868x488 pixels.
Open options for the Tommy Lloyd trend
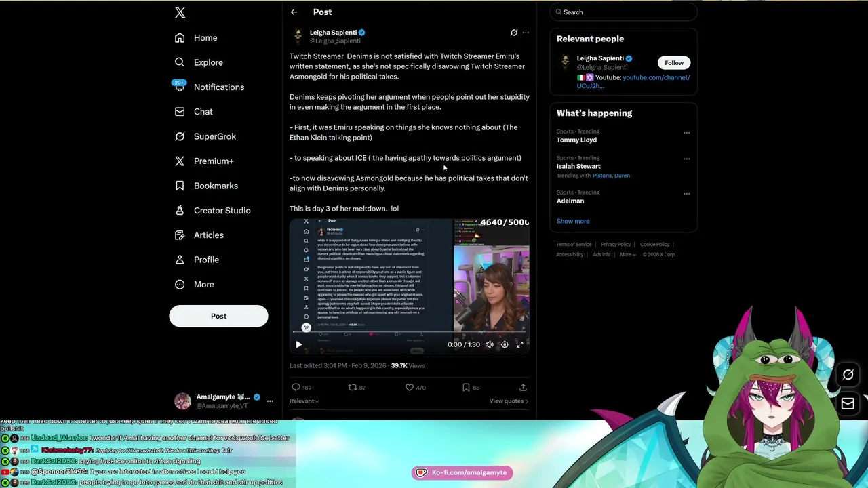(x=686, y=133)
